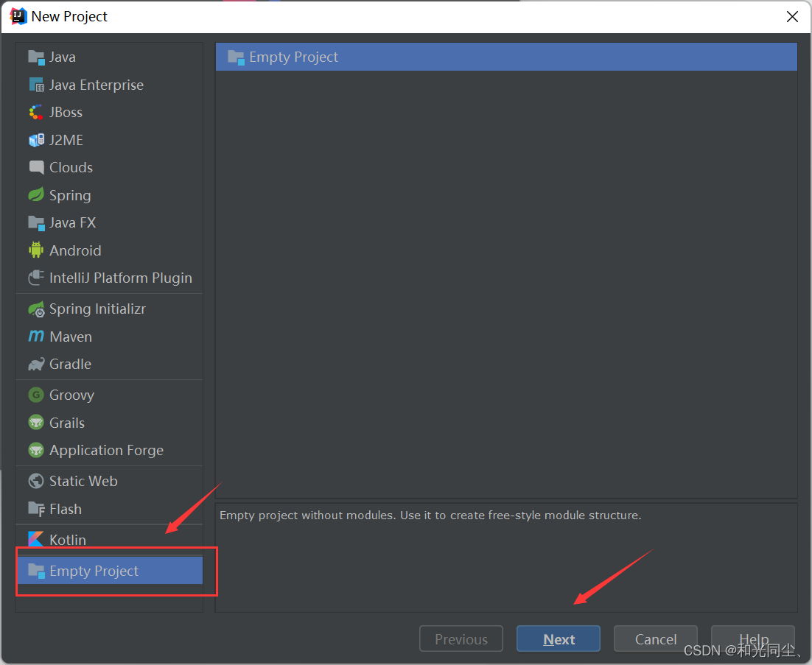Click the Empty Project sidebar folder icon
Viewport: 812px width, 665px height.
pos(36,571)
